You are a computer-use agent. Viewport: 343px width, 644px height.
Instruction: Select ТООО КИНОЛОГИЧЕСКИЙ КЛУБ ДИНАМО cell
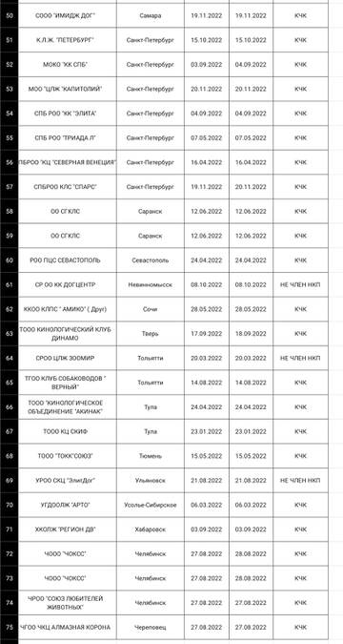click(x=68, y=334)
